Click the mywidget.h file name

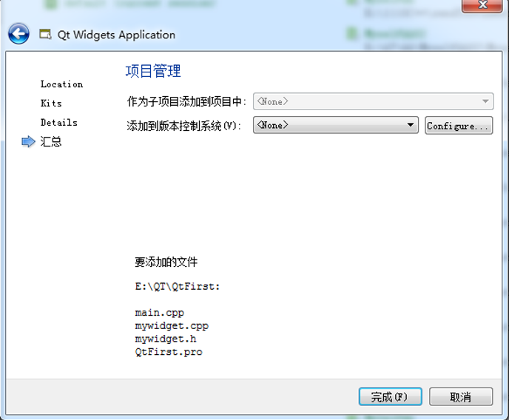click(166, 339)
